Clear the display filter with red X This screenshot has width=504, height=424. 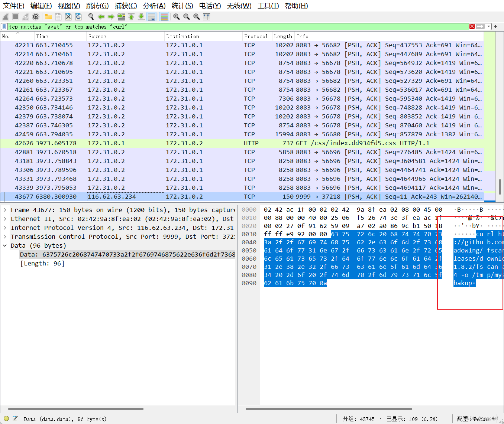pos(472,26)
